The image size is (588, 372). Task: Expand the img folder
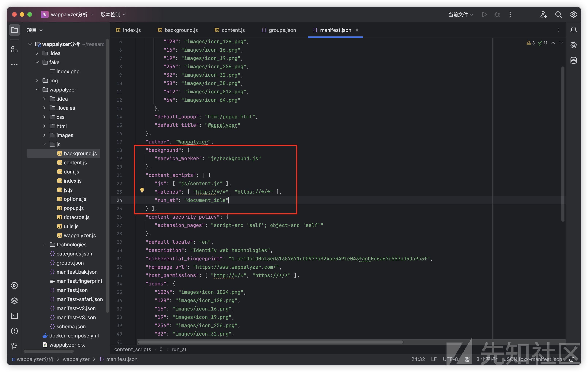37,80
